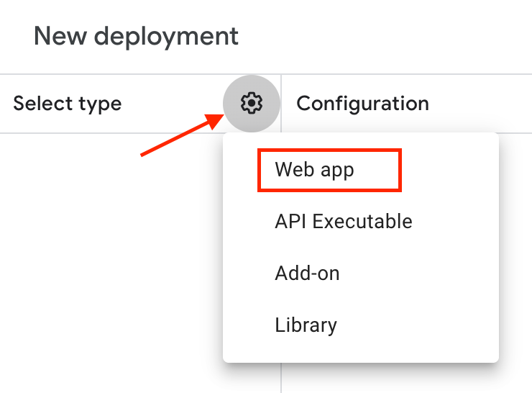Image resolution: width=532 pixels, height=393 pixels.
Task: Select Library as the deployment type
Action: [x=306, y=325]
